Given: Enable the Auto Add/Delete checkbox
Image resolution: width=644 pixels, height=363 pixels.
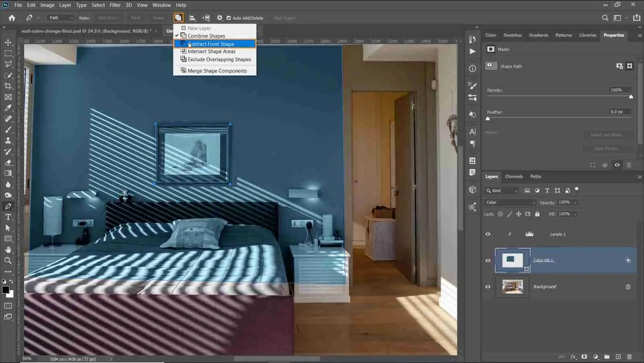Looking at the screenshot, I should point(229,18).
